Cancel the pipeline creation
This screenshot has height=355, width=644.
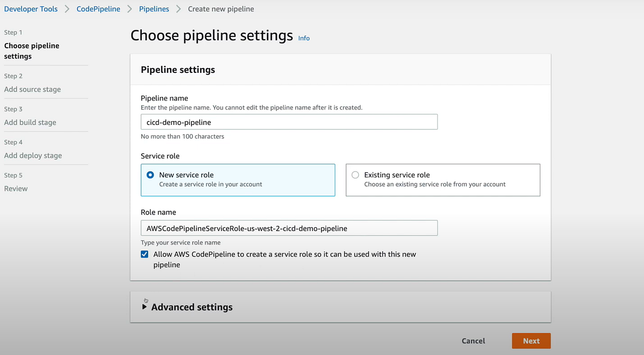pos(473,341)
